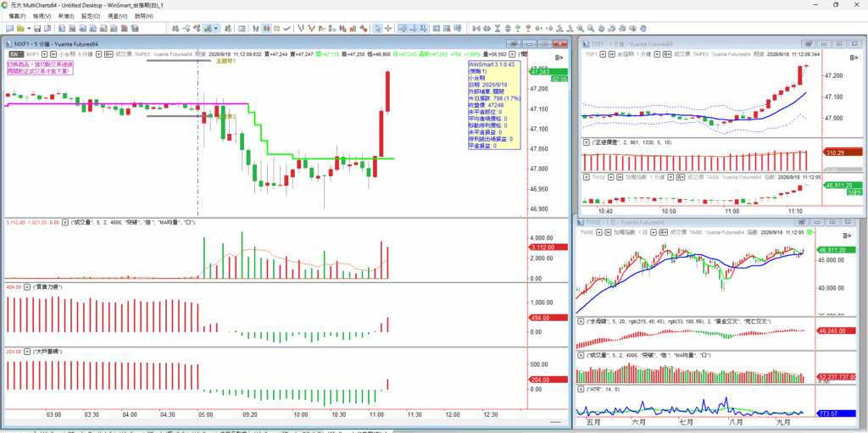The width and height of the screenshot is (868, 433).
Task: Open the 5 分鐘 resolution dropdown on MXF1
Action: pyautogui.click(x=99, y=54)
